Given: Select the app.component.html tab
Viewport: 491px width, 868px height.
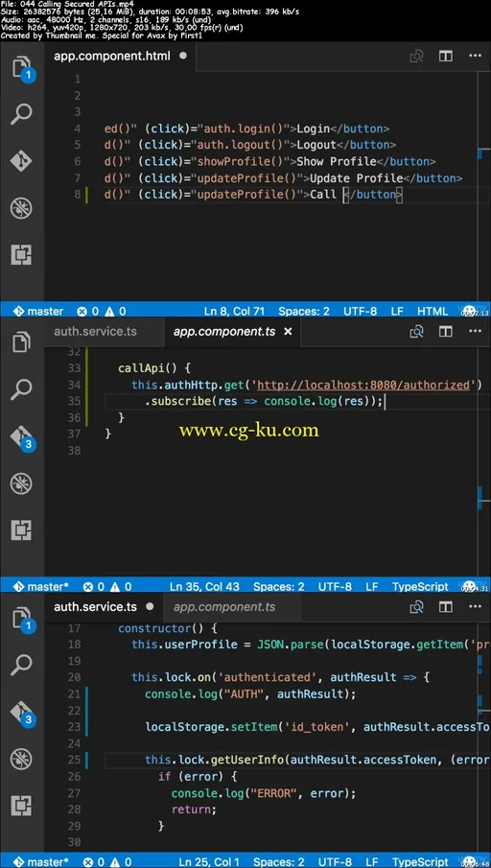Looking at the screenshot, I should click(x=120, y=56).
